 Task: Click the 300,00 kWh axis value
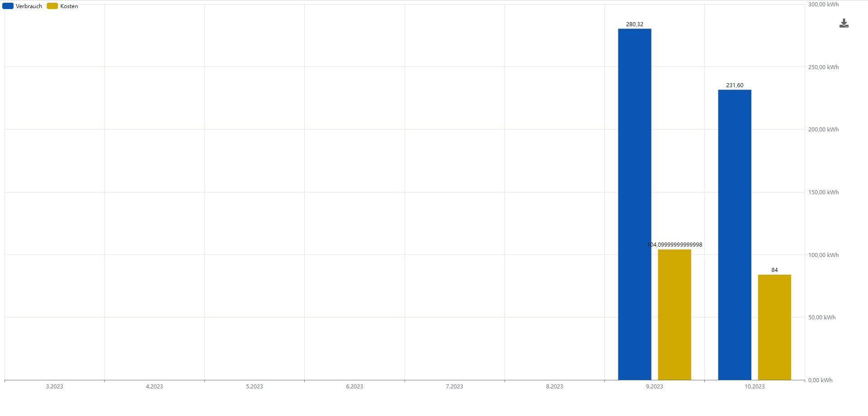click(823, 5)
